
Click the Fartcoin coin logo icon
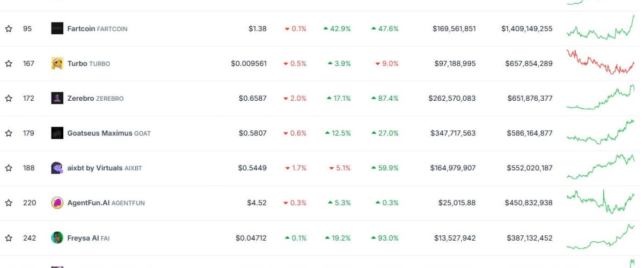(57, 28)
